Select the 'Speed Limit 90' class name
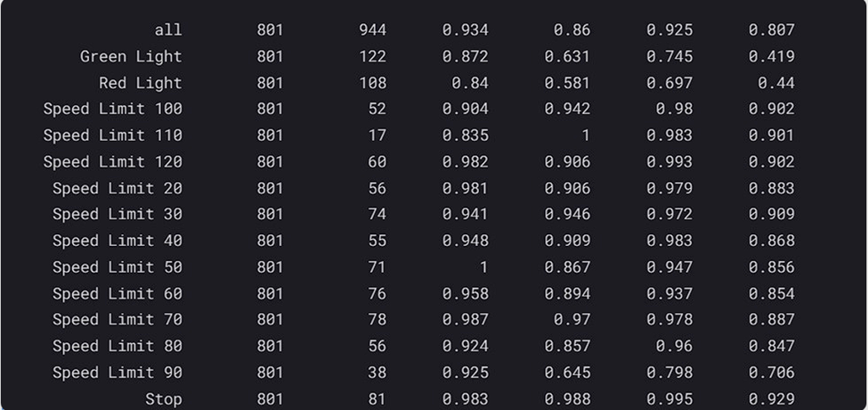Screen dimensions: 868x410 118,373
